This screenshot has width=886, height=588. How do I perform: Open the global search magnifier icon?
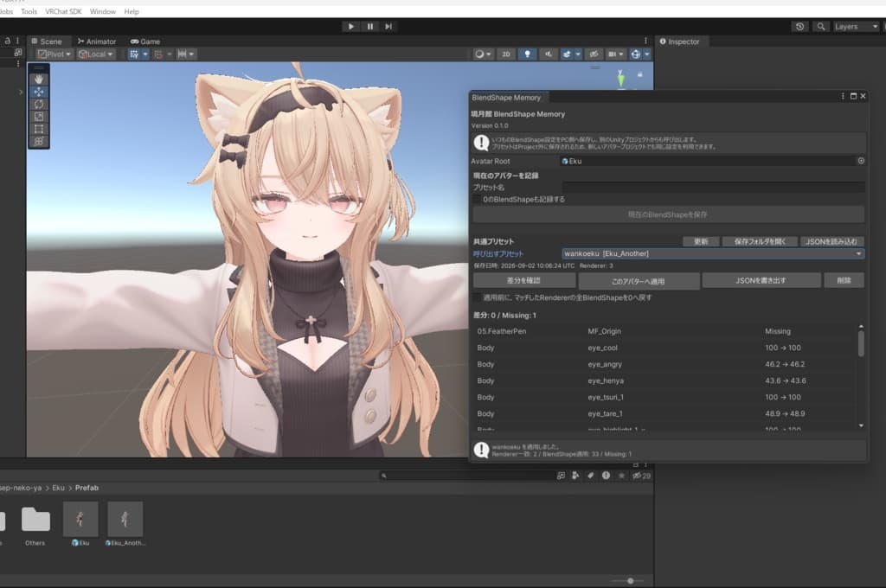(x=821, y=27)
